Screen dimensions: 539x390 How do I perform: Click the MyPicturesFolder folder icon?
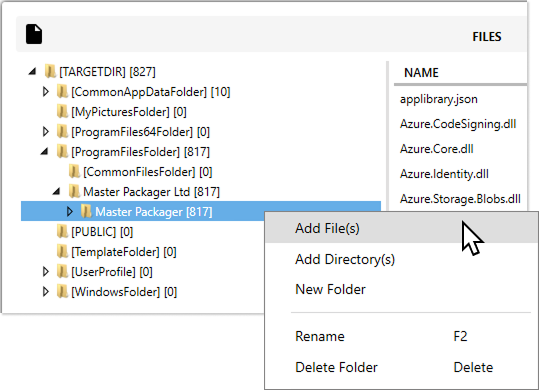pos(62,112)
